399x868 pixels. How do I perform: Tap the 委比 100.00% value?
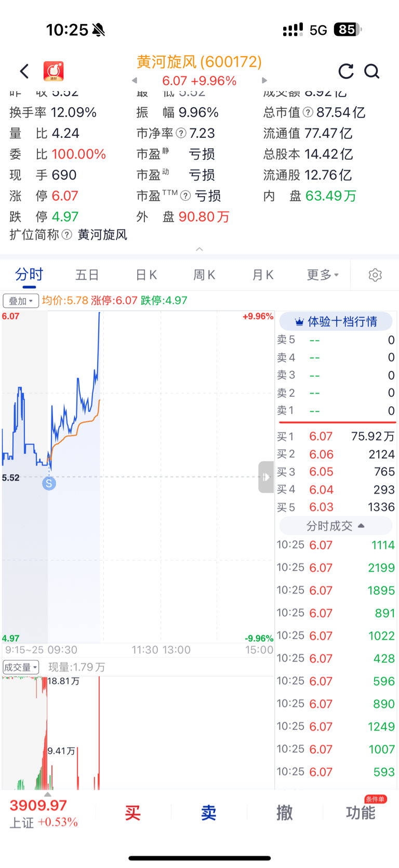[x=78, y=154]
